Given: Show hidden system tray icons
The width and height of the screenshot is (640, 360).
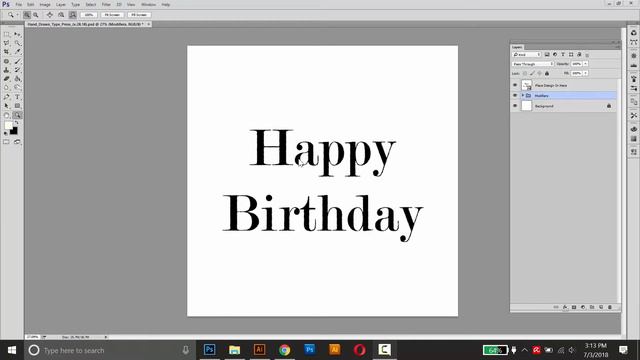Looking at the screenshot, I should 524,350.
